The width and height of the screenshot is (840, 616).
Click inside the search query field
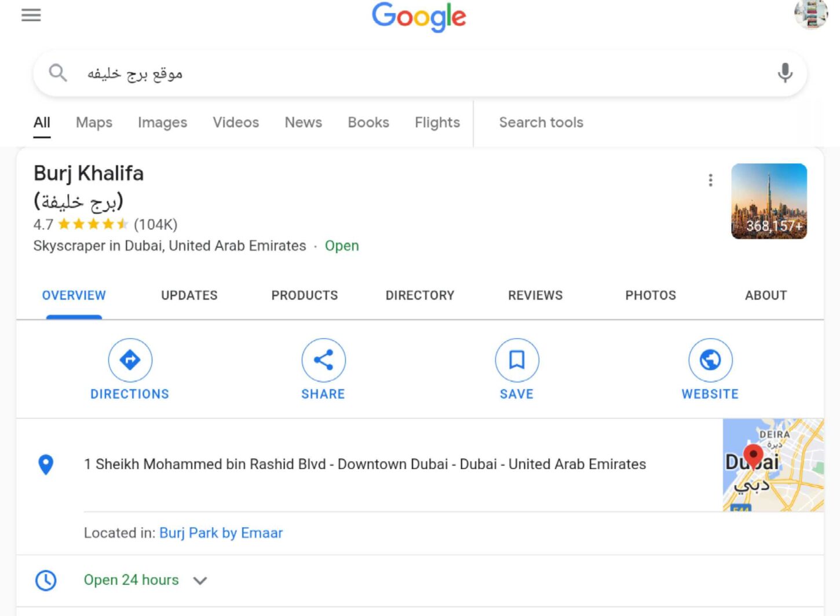(x=406, y=74)
